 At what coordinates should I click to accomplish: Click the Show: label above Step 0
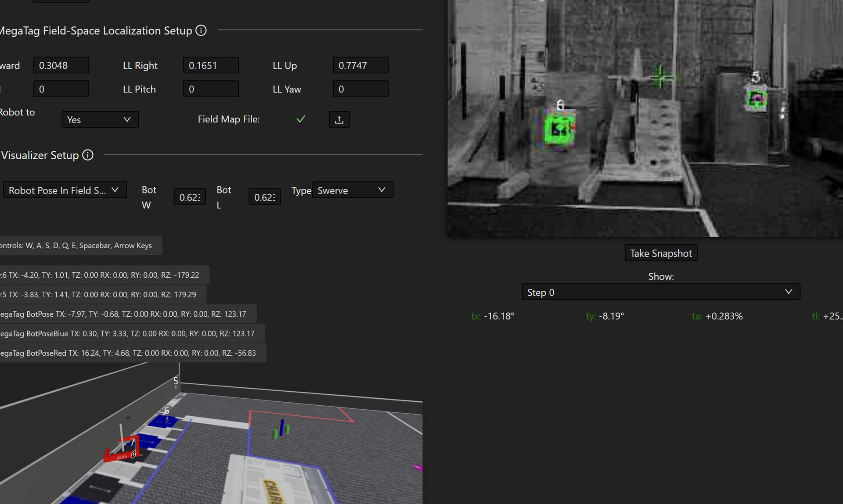click(x=661, y=276)
